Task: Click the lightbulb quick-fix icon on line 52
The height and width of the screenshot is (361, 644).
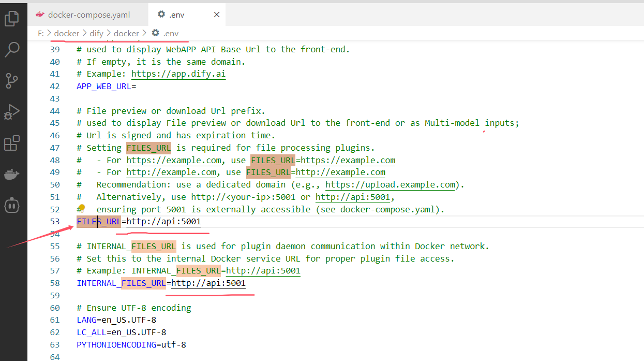Action: click(81, 208)
